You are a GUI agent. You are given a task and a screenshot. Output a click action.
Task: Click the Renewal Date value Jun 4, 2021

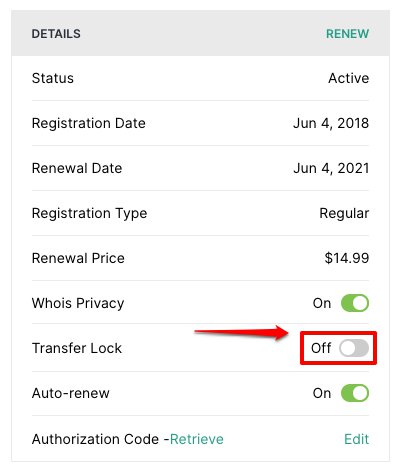click(x=331, y=168)
